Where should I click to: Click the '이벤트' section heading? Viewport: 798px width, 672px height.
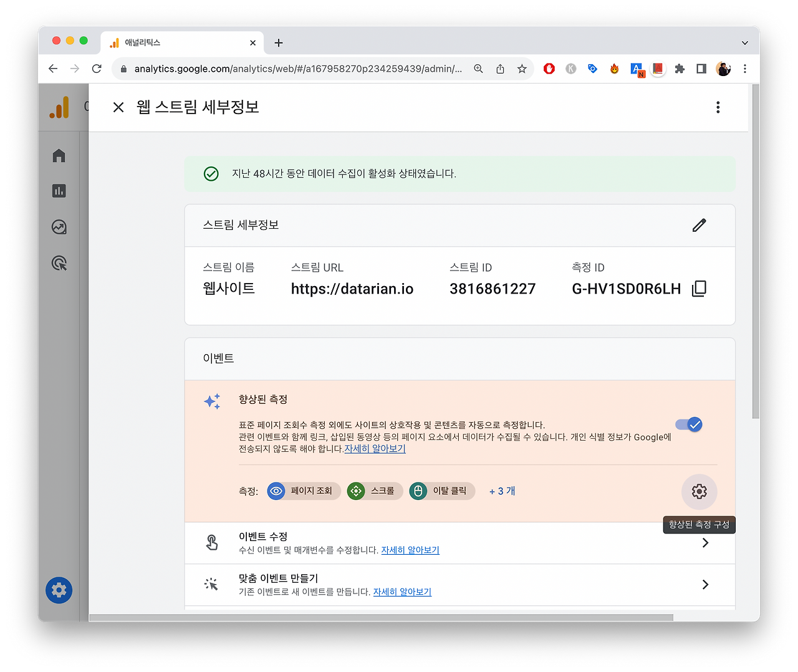218,358
